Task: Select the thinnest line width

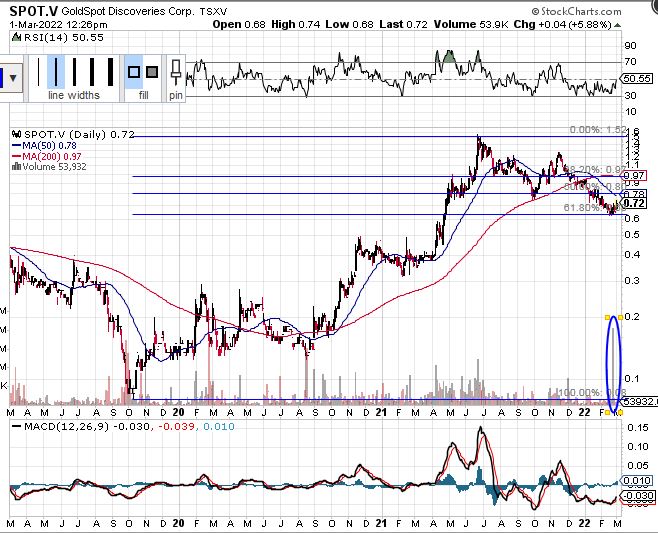Action: coord(38,72)
